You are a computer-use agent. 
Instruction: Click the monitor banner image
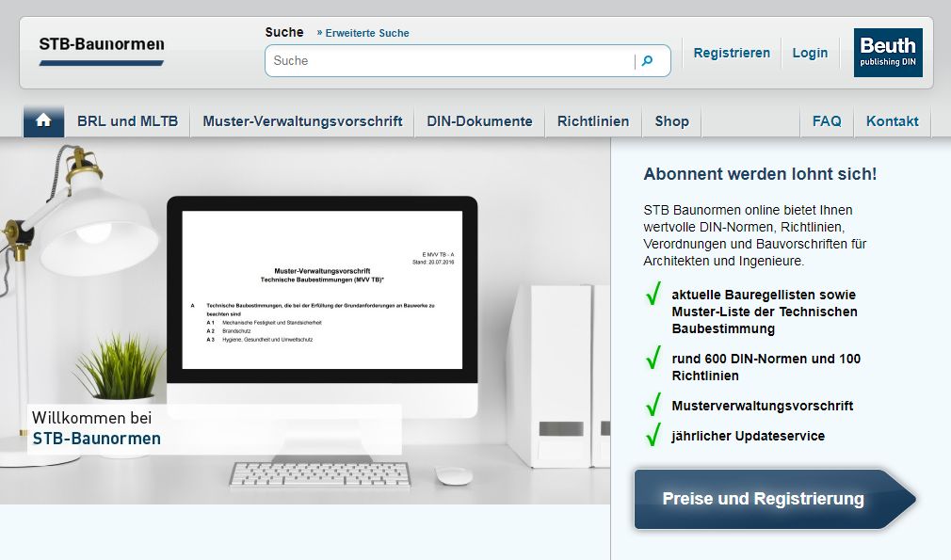pos(305,321)
